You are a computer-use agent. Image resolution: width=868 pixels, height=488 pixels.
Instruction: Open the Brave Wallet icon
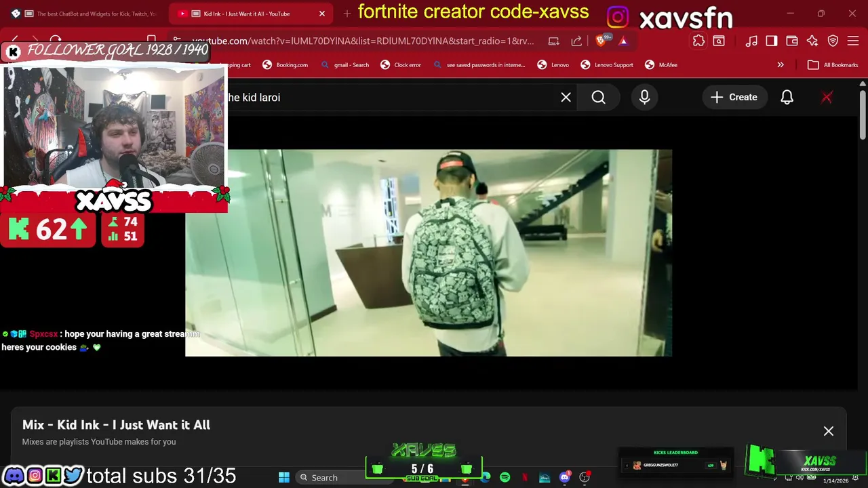792,41
